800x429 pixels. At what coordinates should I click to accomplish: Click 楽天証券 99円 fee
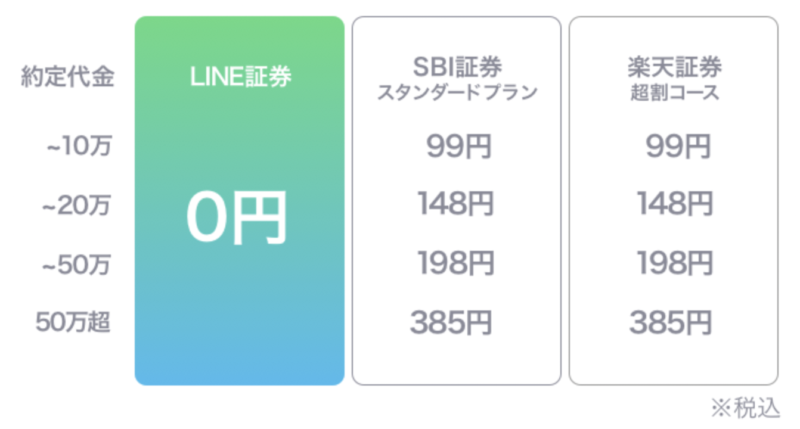[x=678, y=146]
